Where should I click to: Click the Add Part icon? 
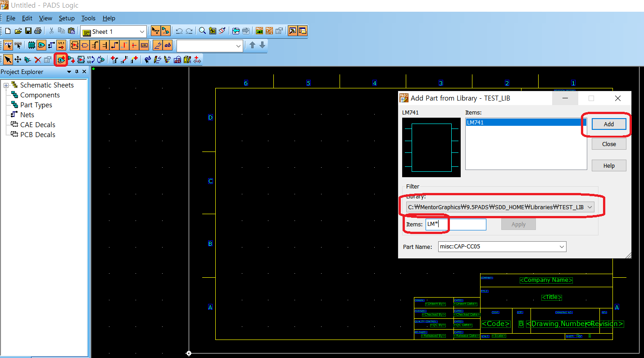pos(61,60)
